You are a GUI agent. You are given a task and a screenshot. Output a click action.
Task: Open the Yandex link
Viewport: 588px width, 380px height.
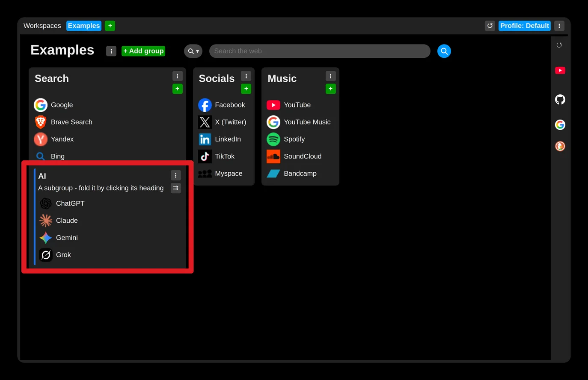coord(62,139)
